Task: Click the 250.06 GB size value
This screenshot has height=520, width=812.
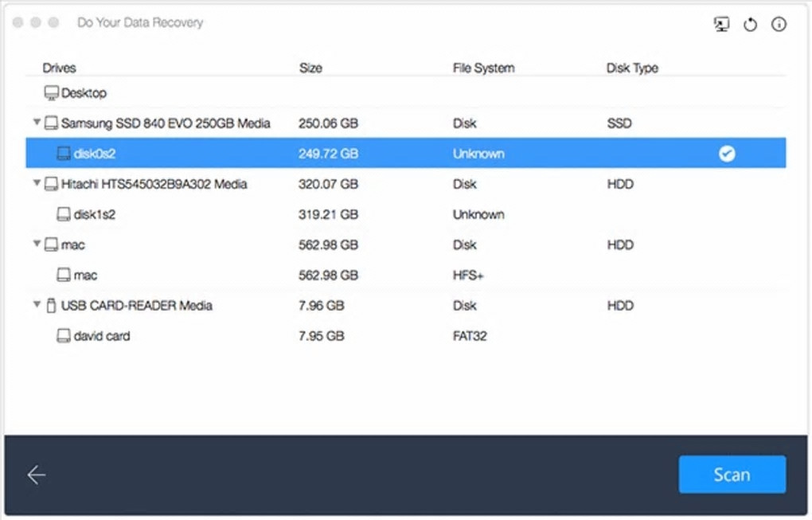Action: [328, 123]
